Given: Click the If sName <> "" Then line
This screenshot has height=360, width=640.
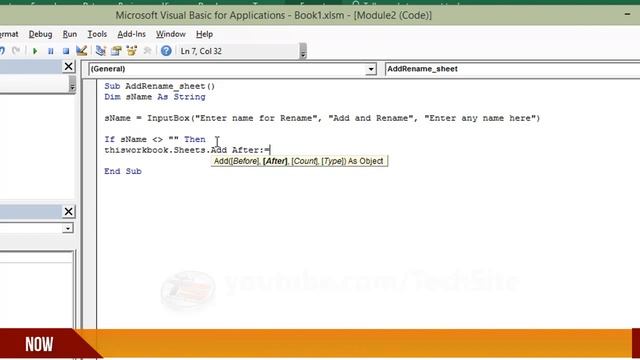Looking at the screenshot, I should pos(155,139).
